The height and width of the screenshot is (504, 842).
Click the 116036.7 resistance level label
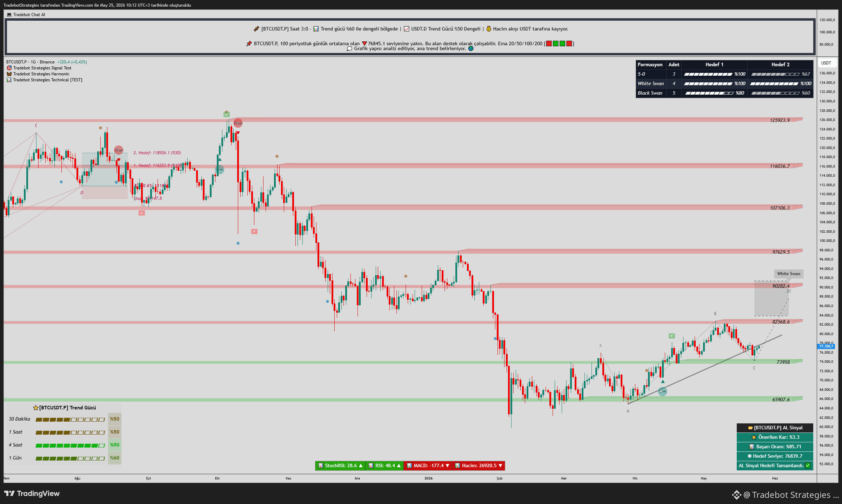pos(780,166)
